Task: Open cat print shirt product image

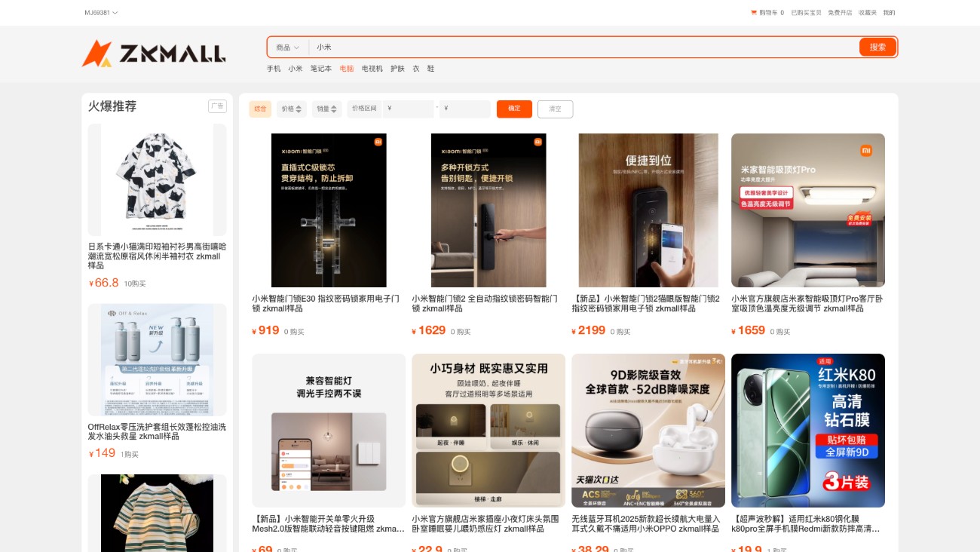Action: pos(157,179)
